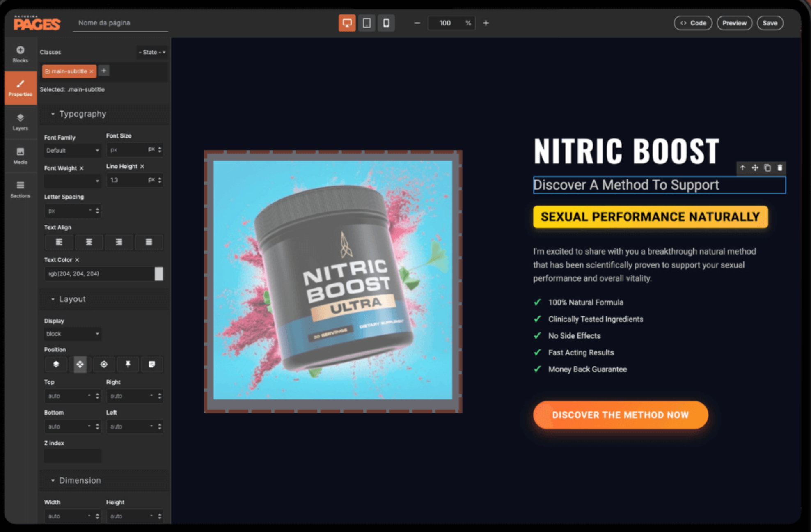Screen dimensions: 811x532
Task: Open the Font Family dropdown
Action: [x=72, y=151]
